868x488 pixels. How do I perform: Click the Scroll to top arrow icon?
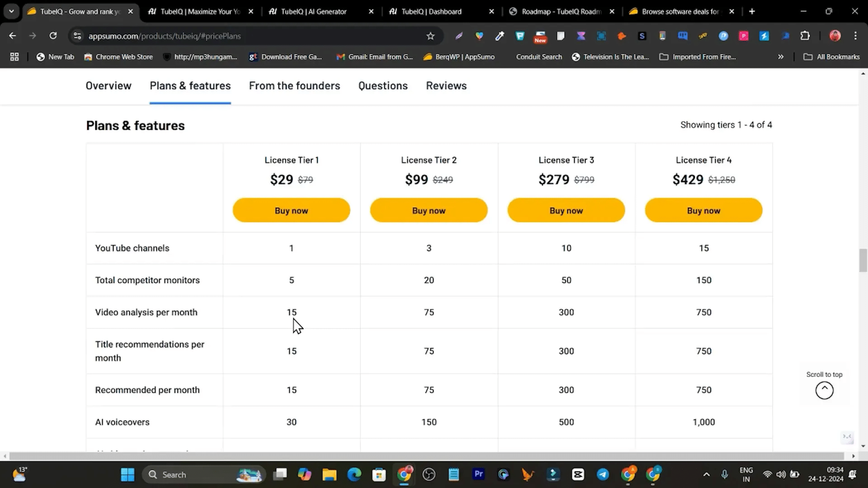click(x=824, y=390)
